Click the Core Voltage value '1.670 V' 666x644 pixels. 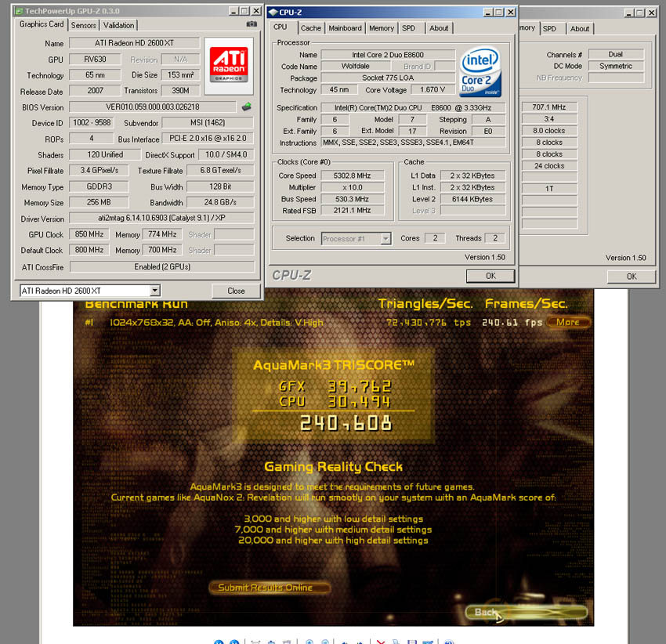coord(433,89)
